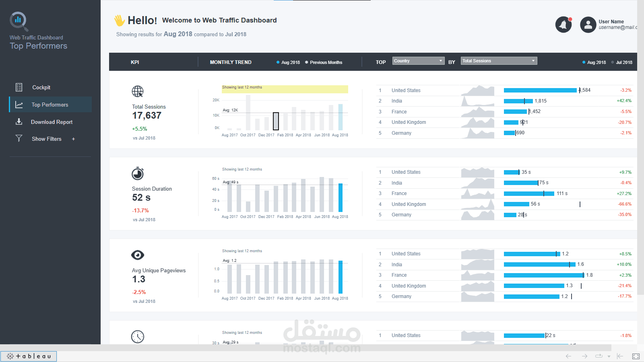Click the Tableau logo in the status bar
Image resolution: width=644 pixels, height=362 pixels.
point(28,356)
